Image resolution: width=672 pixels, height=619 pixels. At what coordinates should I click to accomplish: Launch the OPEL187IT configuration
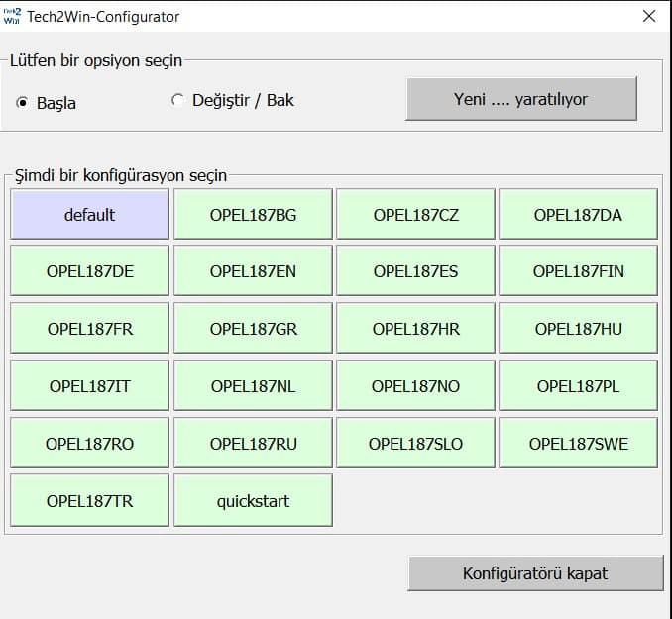pos(89,385)
